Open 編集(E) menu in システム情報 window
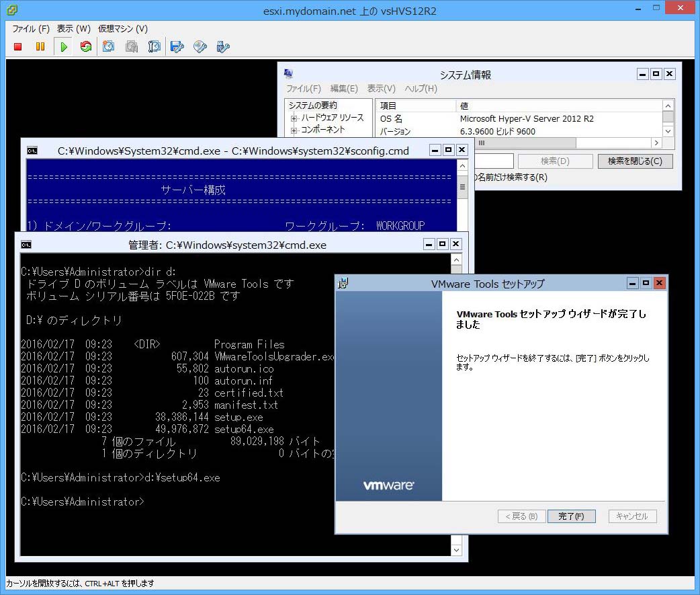 pos(344,89)
